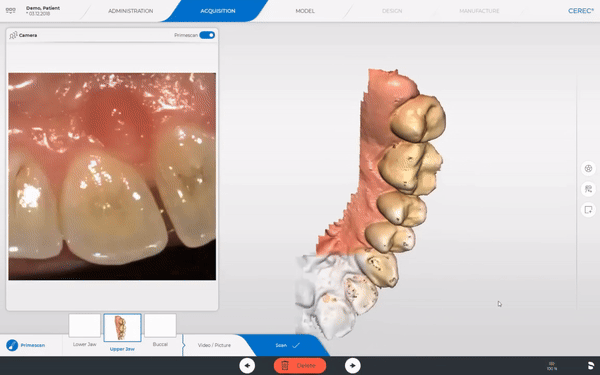Screen dimensions: 600x375
Task: Go to the previous step arrow
Action: (x=247, y=365)
